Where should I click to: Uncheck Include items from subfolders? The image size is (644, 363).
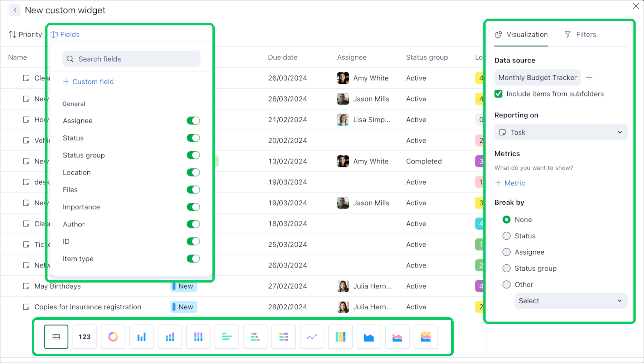(x=498, y=94)
